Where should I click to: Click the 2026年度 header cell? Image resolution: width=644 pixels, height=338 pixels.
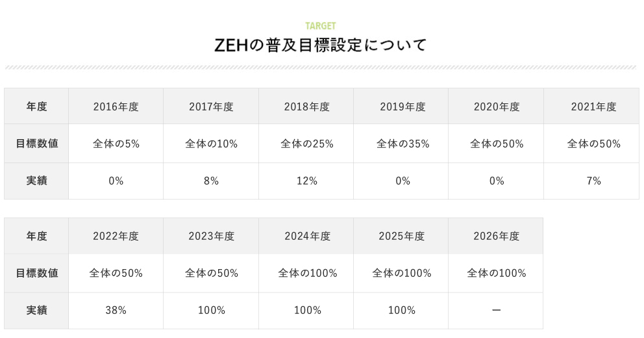[497, 236]
